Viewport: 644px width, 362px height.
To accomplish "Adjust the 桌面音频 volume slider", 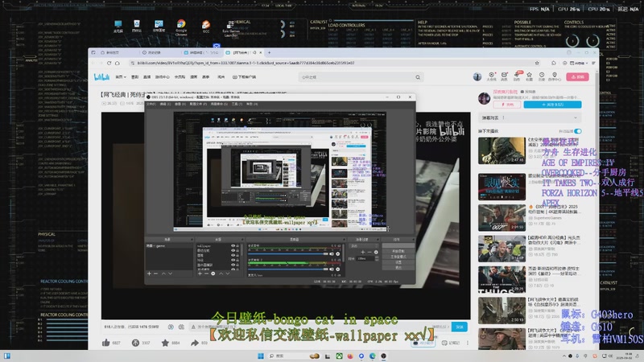I will tap(288, 254).
